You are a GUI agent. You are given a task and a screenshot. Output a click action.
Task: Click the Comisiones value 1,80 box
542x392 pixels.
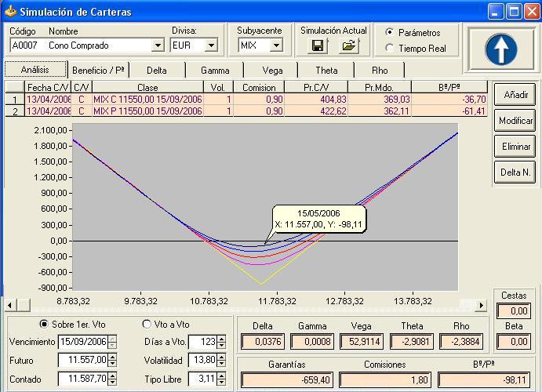coord(385,380)
